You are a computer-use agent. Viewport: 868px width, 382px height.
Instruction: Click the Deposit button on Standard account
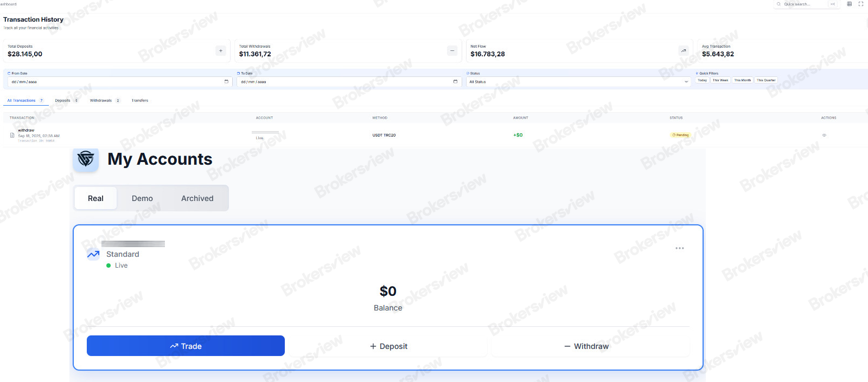(388, 346)
